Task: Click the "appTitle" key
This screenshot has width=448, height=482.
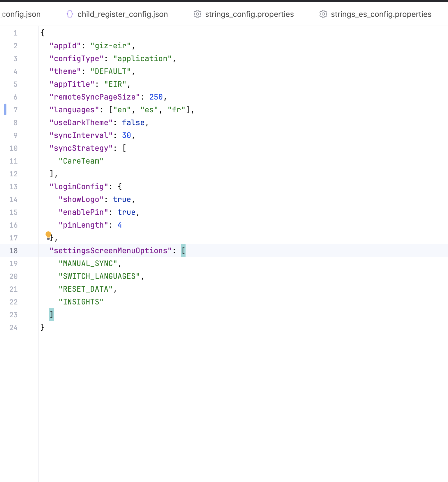Action: pos(72,84)
